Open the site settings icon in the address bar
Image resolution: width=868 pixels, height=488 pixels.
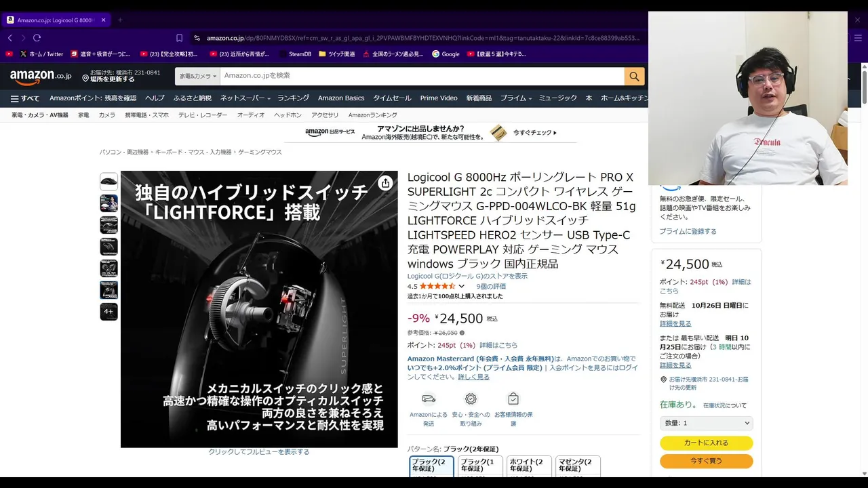coord(197,38)
